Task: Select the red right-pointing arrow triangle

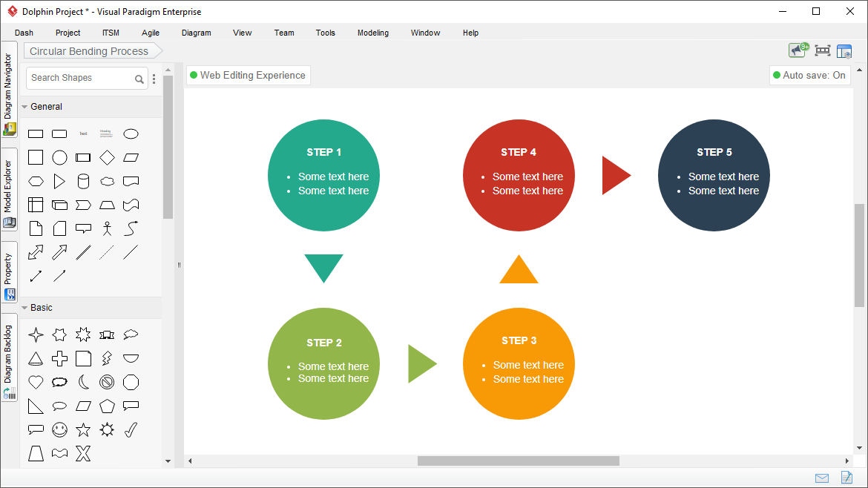Action: coord(614,175)
